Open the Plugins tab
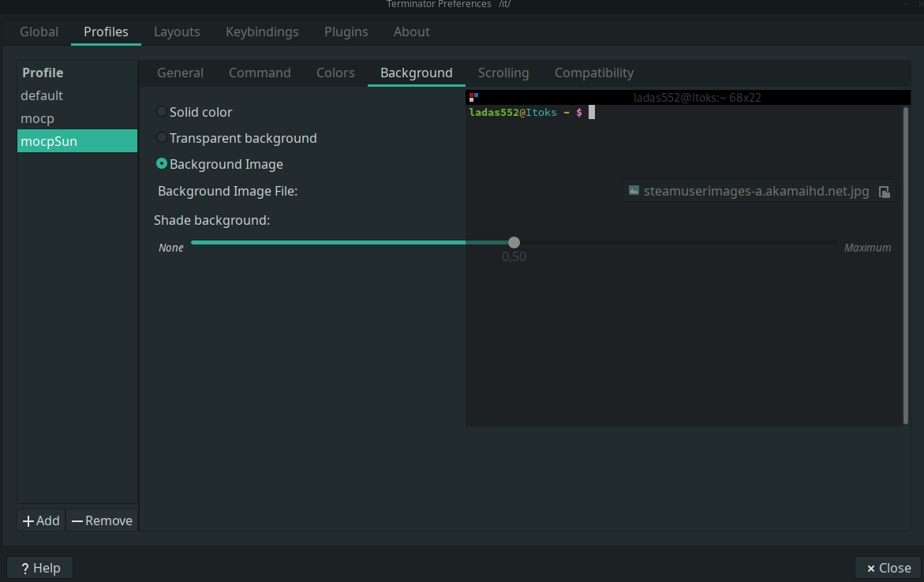The image size is (924, 582). pos(346,32)
